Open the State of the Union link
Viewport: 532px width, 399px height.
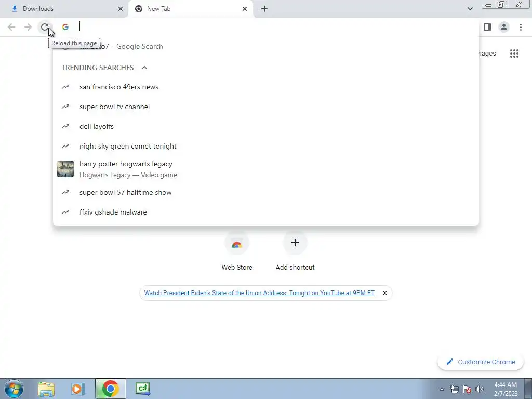pyautogui.click(x=259, y=293)
